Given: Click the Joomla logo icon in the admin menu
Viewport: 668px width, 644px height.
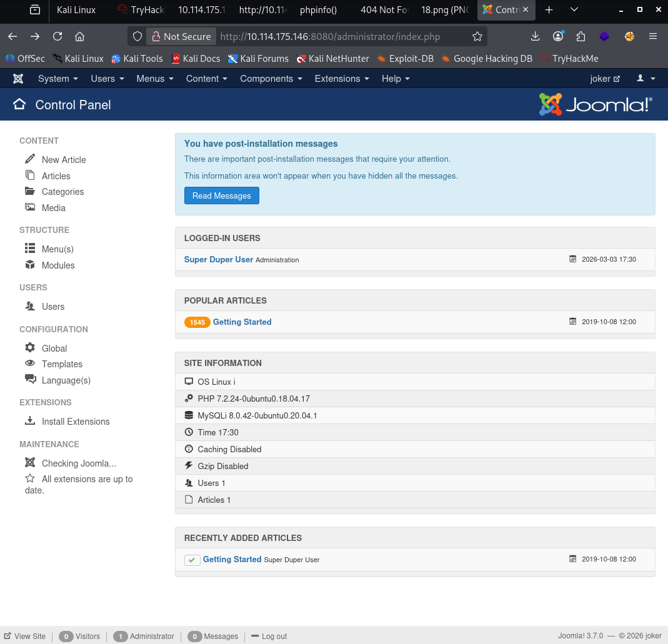Looking at the screenshot, I should pyautogui.click(x=18, y=79).
